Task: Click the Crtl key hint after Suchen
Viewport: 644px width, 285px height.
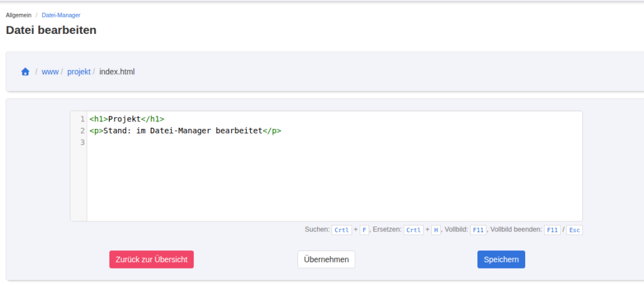Action: tap(341, 230)
